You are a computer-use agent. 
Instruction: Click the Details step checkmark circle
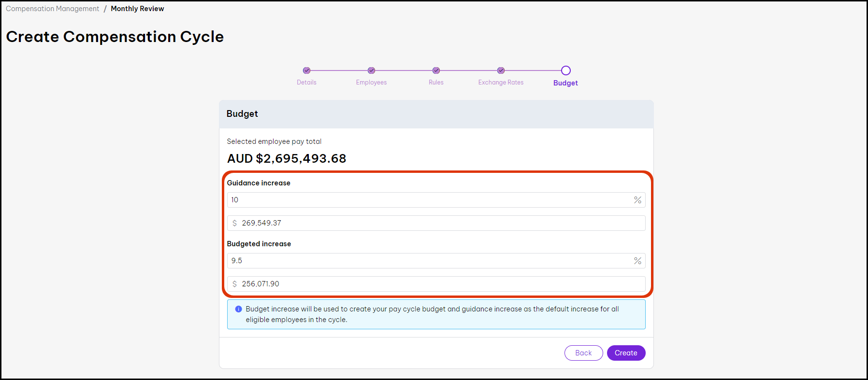click(x=306, y=70)
